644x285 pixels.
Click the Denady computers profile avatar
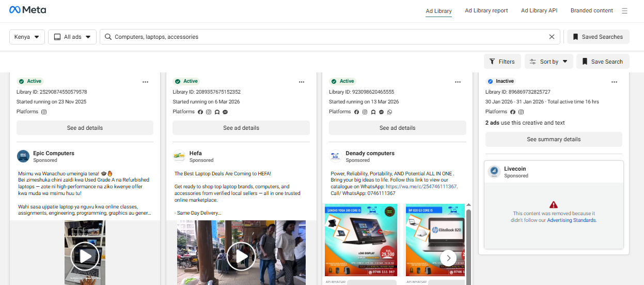pos(336,156)
